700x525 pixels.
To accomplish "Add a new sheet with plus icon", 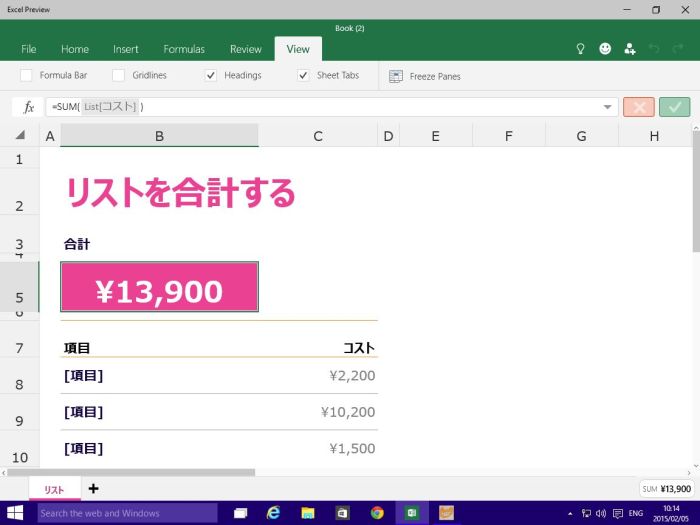I will click(93, 489).
